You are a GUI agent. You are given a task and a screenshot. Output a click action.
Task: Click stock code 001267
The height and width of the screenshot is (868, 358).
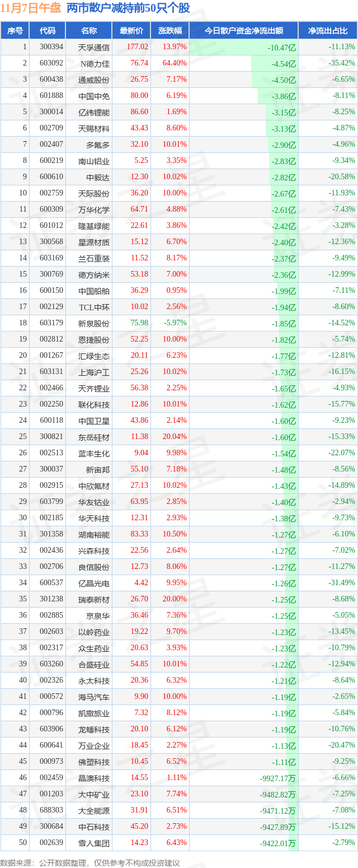click(51, 356)
